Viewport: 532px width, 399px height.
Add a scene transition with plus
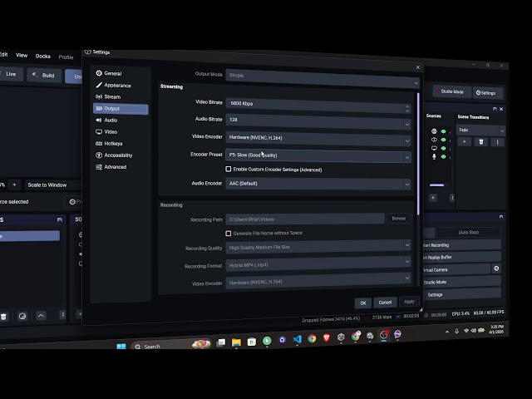click(464, 142)
